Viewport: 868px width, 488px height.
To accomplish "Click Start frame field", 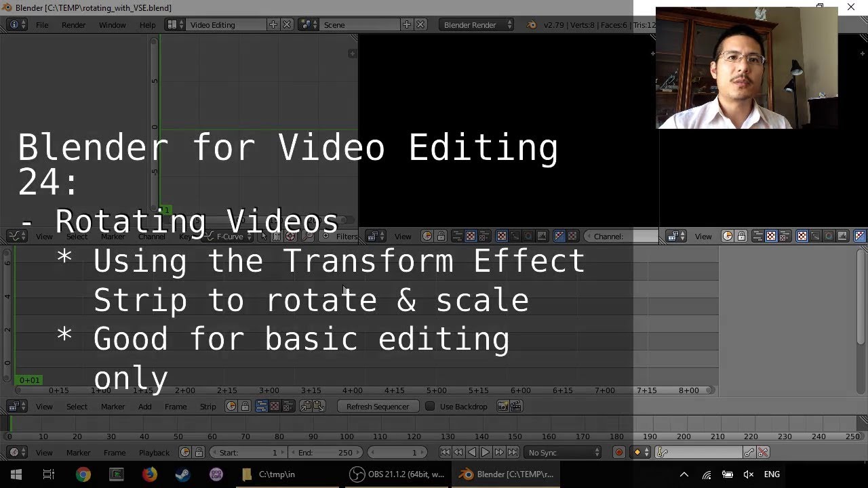I will (x=248, y=452).
